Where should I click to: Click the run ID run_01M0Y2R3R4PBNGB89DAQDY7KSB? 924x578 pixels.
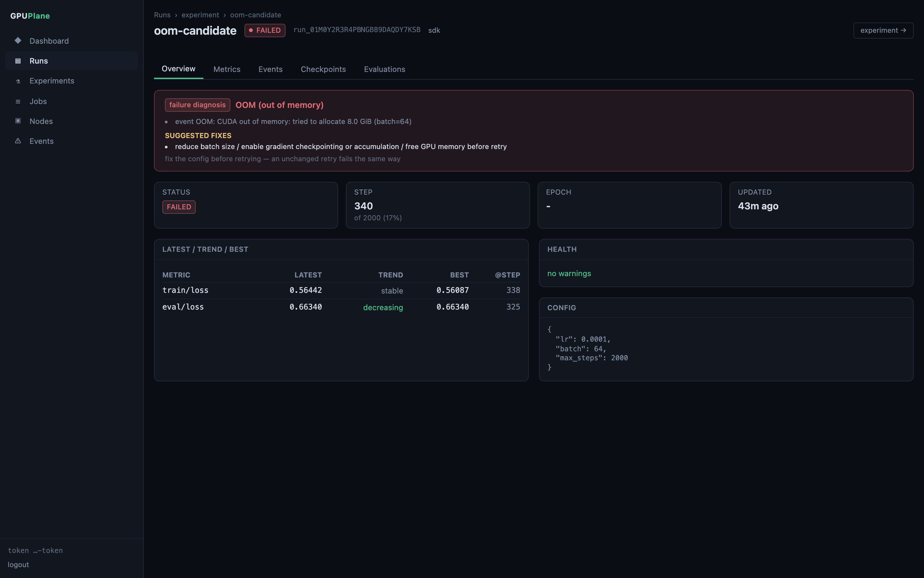point(357,30)
